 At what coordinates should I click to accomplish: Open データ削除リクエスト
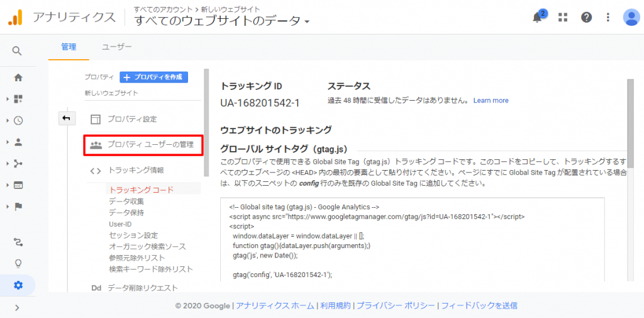coord(143,288)
